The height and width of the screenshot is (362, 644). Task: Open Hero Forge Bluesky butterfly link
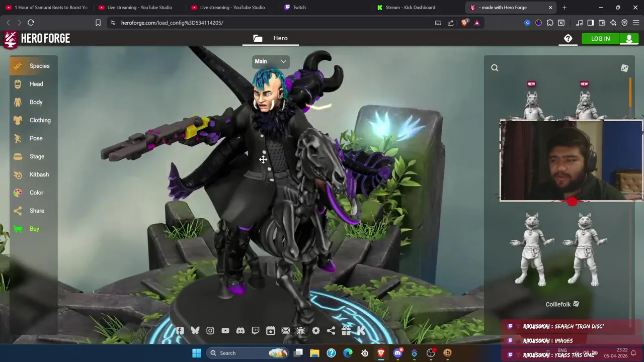click(195, 330)
